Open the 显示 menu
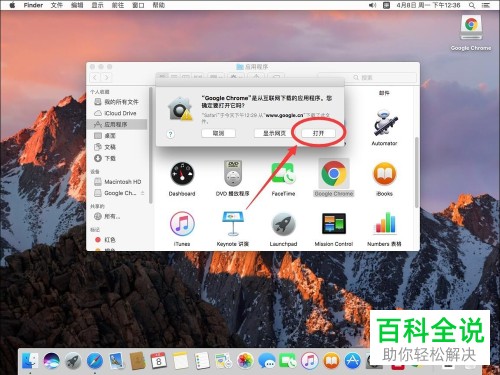 (x=97, y=5)
